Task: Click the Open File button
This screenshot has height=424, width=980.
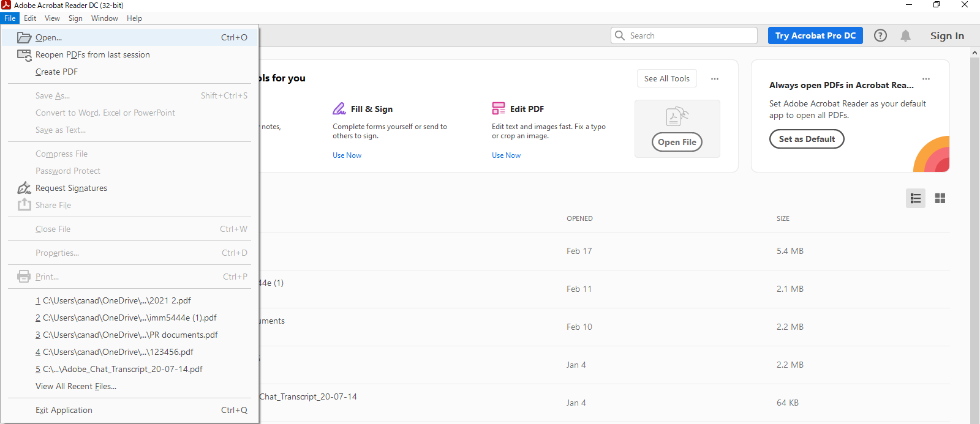Action: coord(677,142)
